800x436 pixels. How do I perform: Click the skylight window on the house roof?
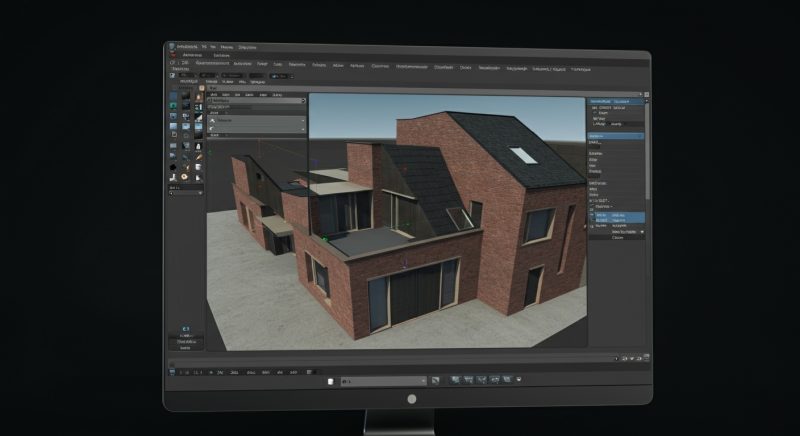point(523,156)
